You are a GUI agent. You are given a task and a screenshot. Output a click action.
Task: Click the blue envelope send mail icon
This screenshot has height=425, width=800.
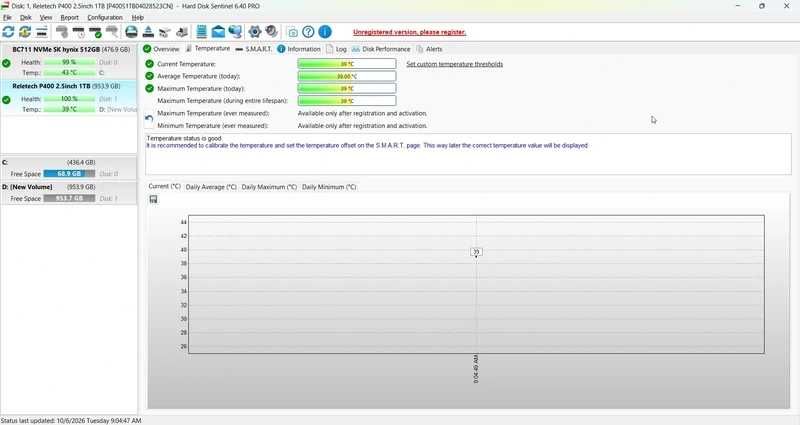pyautogui.click(x=218, y=32)
